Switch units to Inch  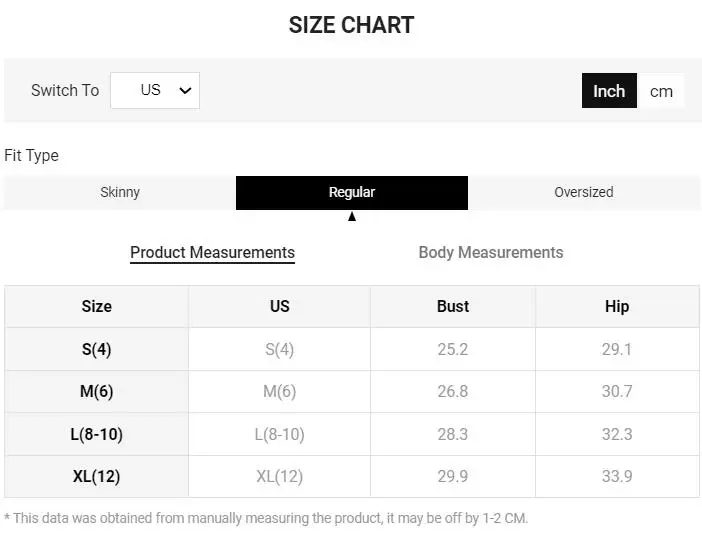click(x=609, y=91)
